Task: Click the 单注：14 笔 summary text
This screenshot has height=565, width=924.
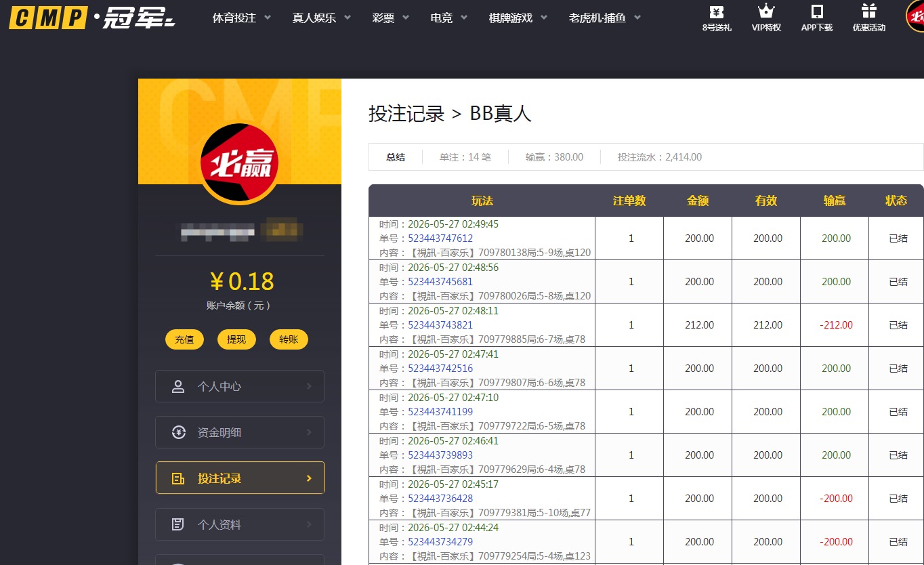Action: (x=465, y=157)
